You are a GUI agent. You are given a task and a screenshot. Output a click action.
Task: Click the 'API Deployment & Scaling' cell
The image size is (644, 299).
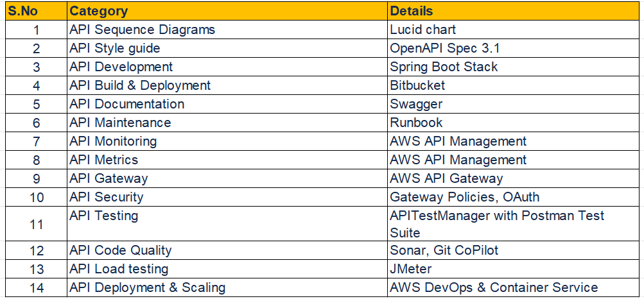pos(227,287)
